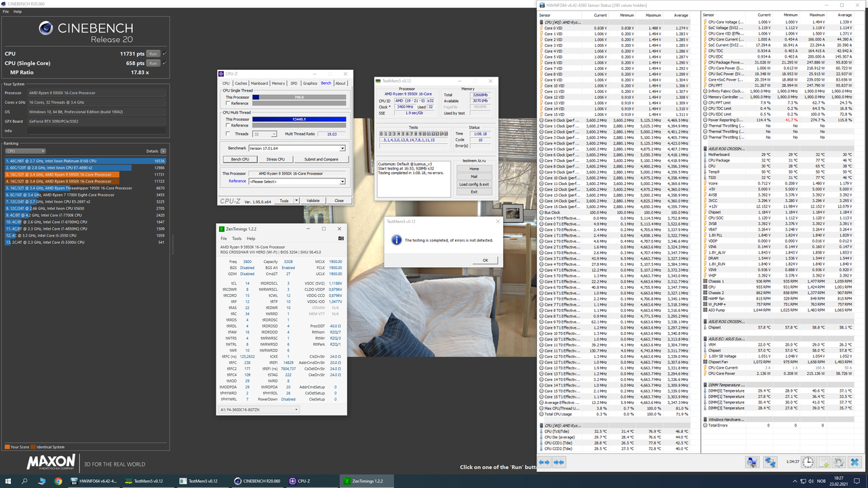This screenshot has width=868, height=488.
Task: Click Bench CPU button in CPU-Z
Action: (239, 159)
